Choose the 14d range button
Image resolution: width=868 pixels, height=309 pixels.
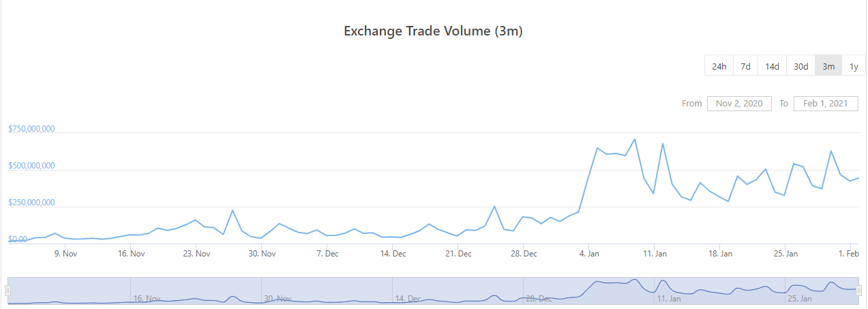772,66
